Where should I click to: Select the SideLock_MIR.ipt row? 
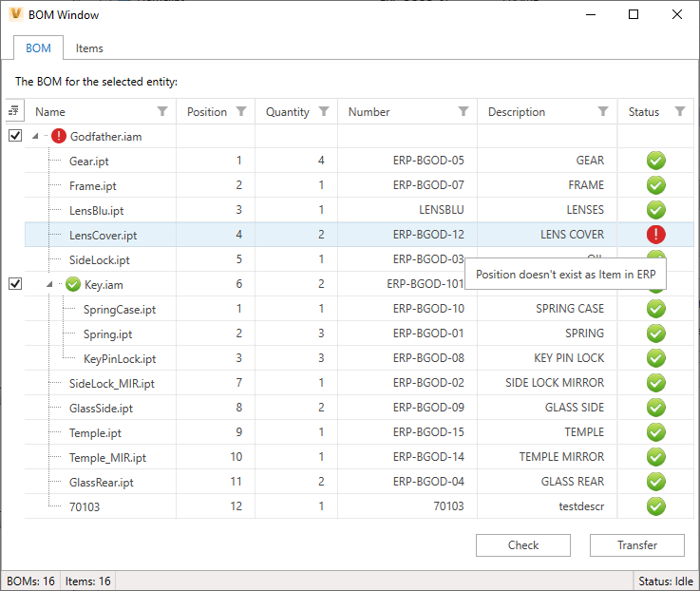359,383
